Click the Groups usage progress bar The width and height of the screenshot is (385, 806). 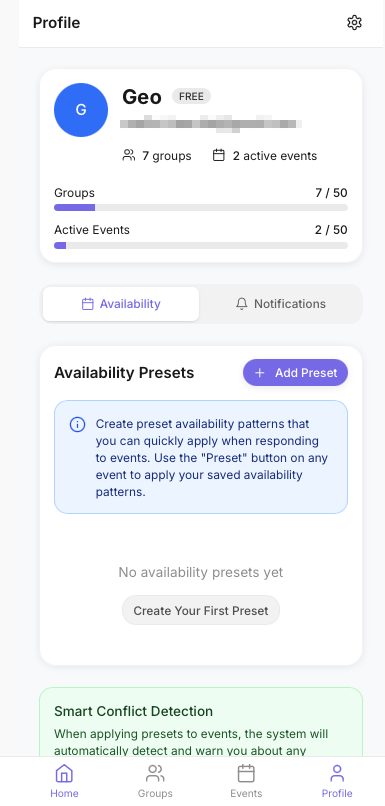pos(201,208)
